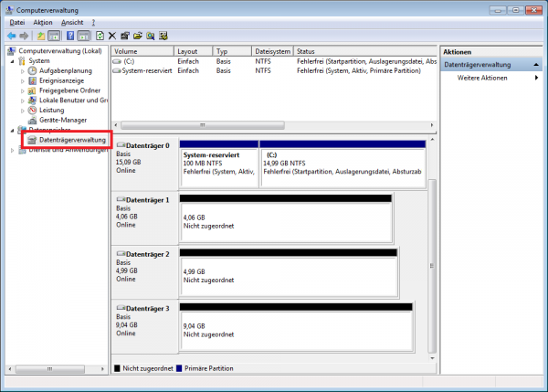Click the grey Forward arrow in toolbar
The width and height of the screenshot is (548, 392).
pyautogui.click(x=24, y=36)
